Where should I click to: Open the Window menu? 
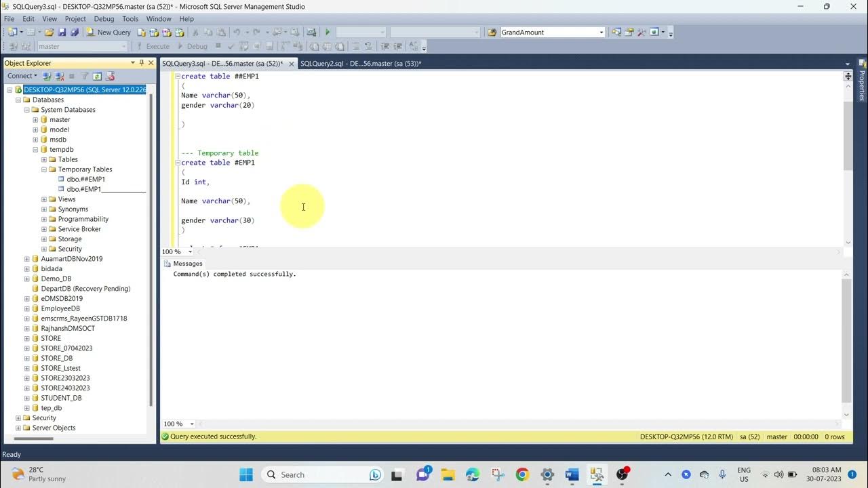[159, 19]
